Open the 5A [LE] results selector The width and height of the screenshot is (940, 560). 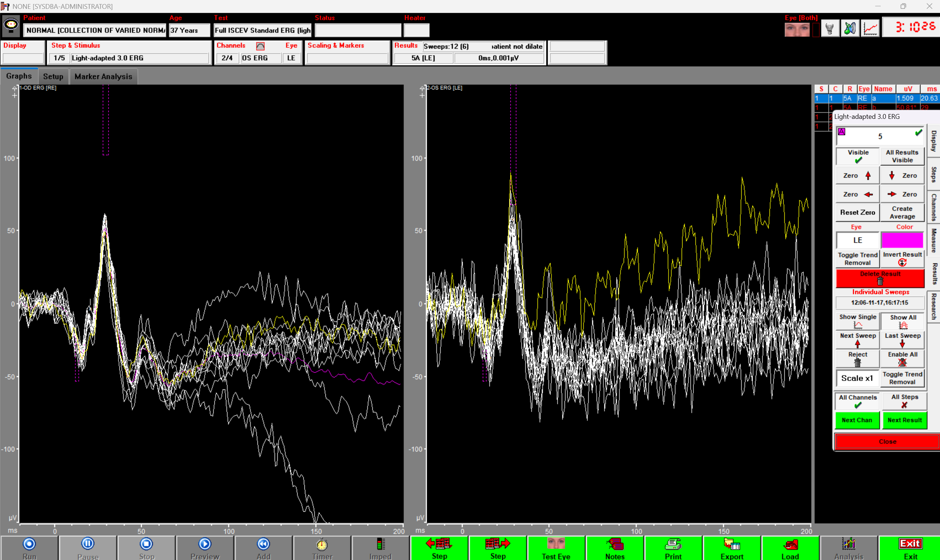[x=423, y=58]
